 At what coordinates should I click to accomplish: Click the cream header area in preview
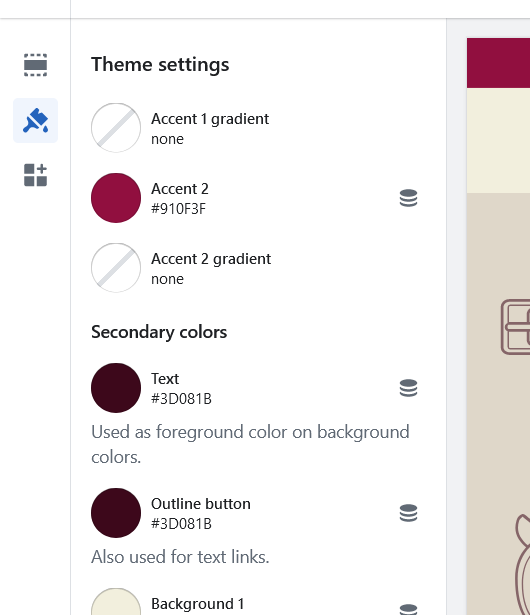click(498, 140)
